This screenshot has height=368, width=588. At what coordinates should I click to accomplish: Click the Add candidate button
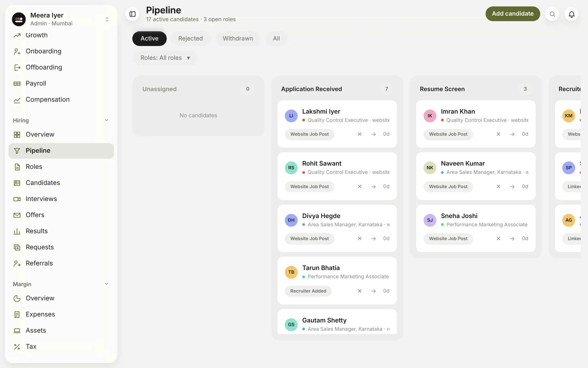pyautogui.click(x=513, y=14)
